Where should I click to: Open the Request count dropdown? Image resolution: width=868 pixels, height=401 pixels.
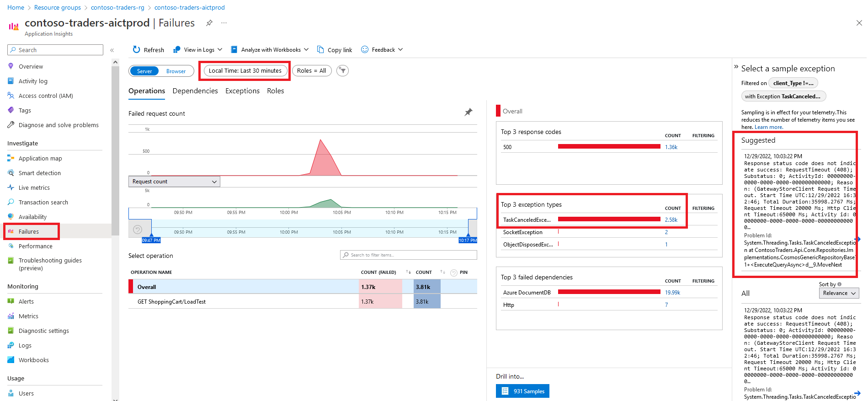[x=174, y=182]
